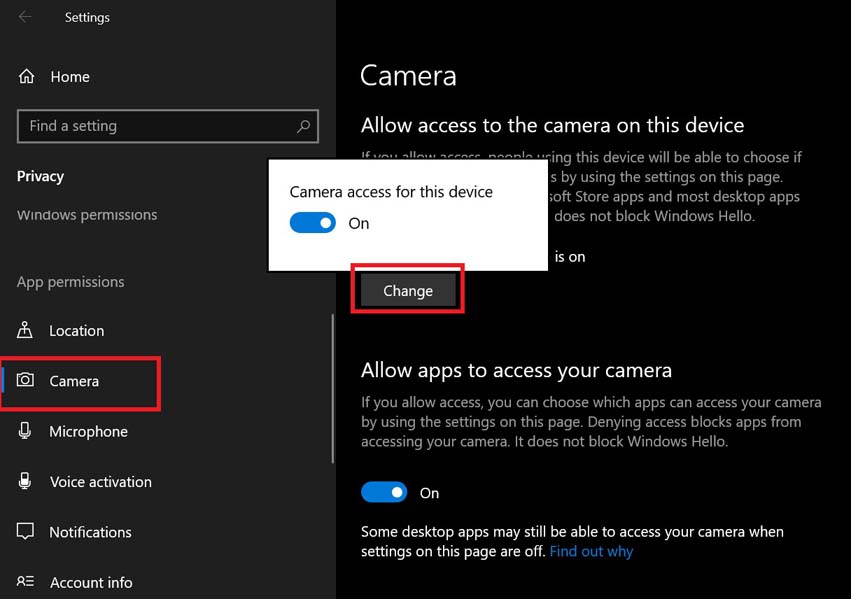This screenshot has width=851, height=599.
Task: Click inside the Find a setting field
Action: pyautogui.click(x=150, y=126)
